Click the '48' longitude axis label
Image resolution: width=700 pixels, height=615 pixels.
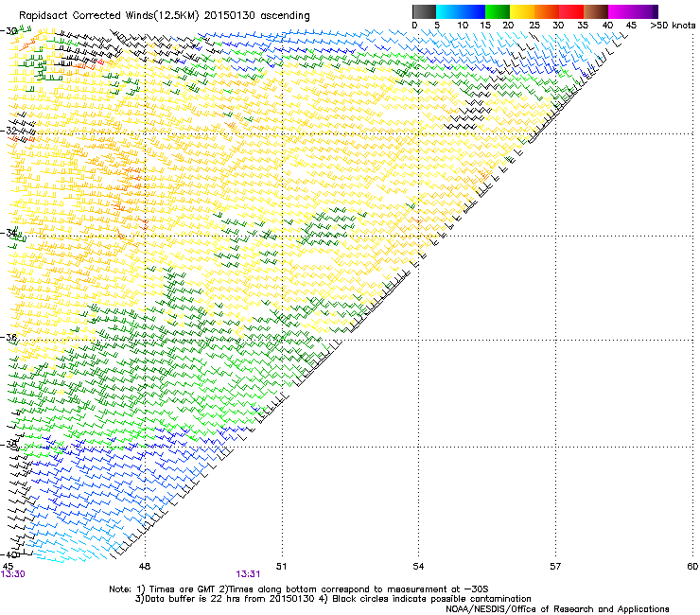145,567
